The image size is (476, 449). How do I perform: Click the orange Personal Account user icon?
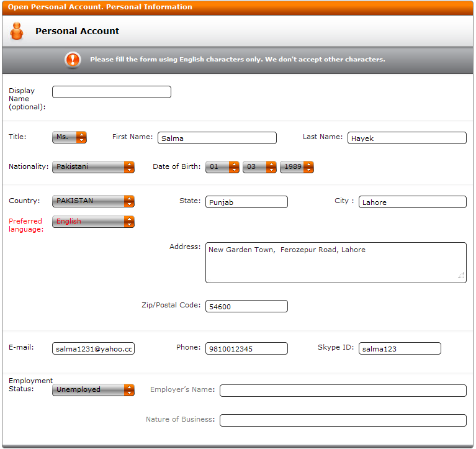[x=17, y=31]
